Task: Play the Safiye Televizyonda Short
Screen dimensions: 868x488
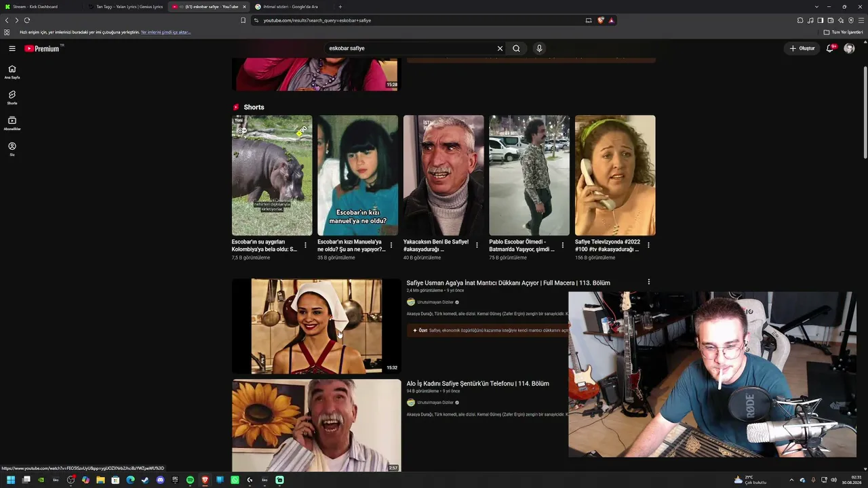Action: (615, 176)
